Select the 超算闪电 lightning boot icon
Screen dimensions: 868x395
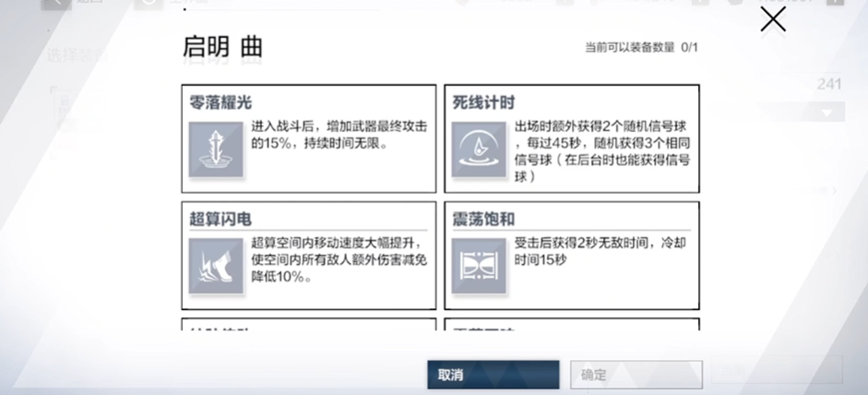coord(216,266)
